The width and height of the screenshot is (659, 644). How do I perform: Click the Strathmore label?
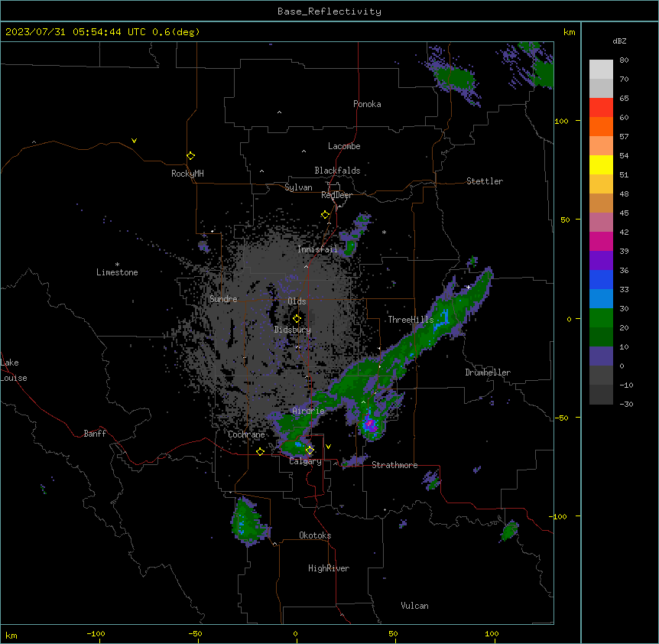point(394,465)
